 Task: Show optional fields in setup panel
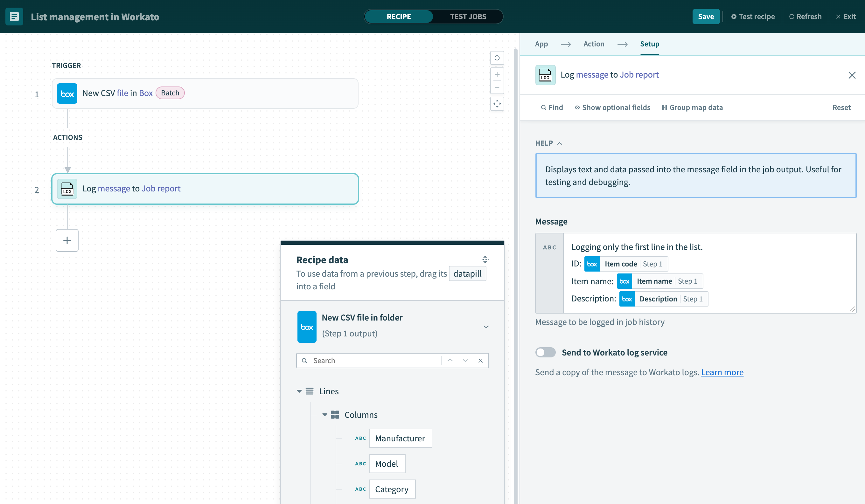pyautogui.click(x=612, y=107)
